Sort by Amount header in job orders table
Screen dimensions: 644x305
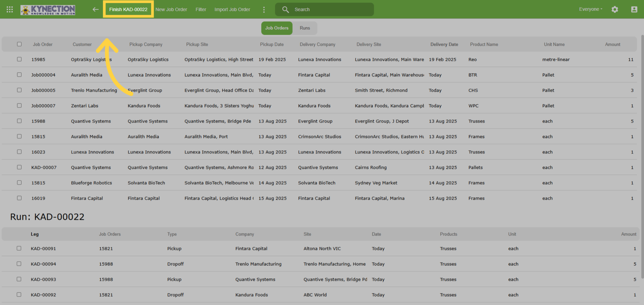pyautogui.click(x=613, y=44)
